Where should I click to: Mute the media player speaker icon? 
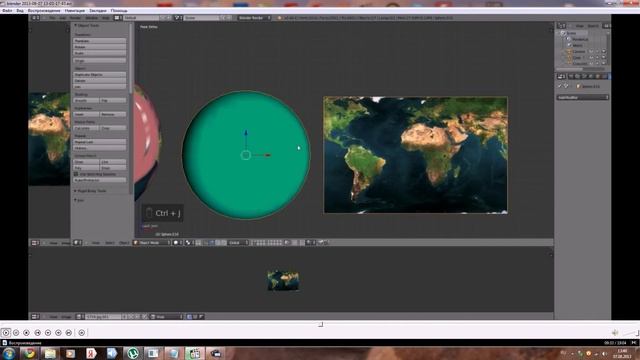[x=615, y=333]
